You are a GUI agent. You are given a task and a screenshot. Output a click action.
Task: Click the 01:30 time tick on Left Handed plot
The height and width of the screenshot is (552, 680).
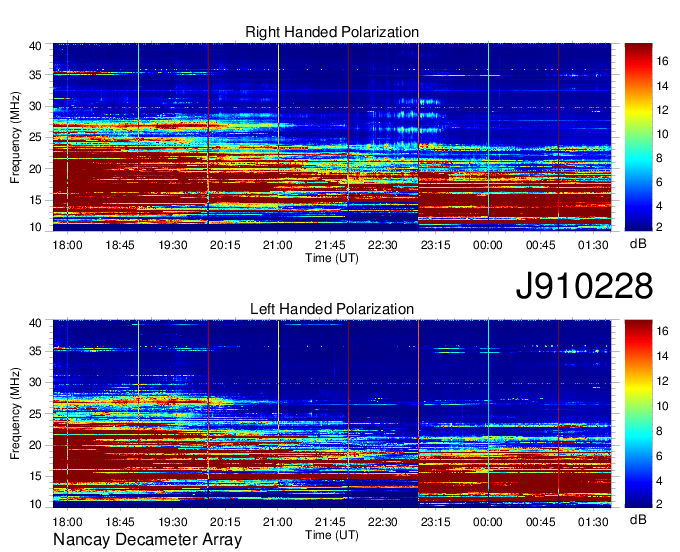pyautogui.click(x=593, y=522)
